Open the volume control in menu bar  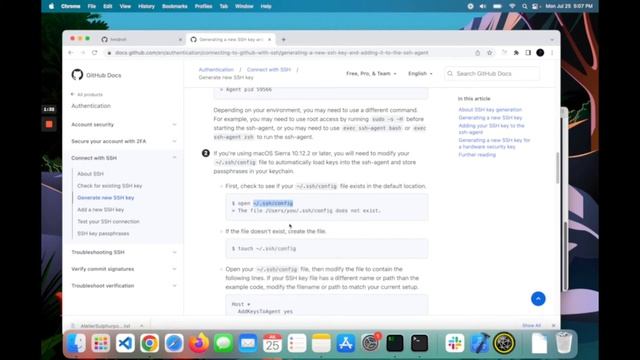pos(482,6)
